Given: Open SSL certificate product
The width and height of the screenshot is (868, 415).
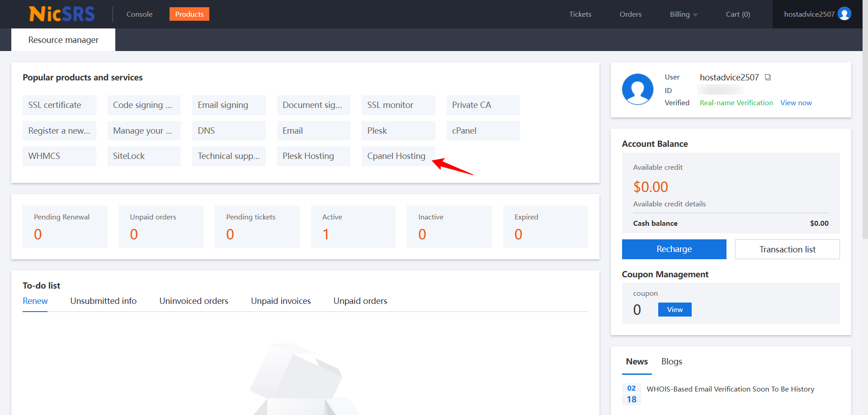Looking at the screenshot, I should 59,105.
